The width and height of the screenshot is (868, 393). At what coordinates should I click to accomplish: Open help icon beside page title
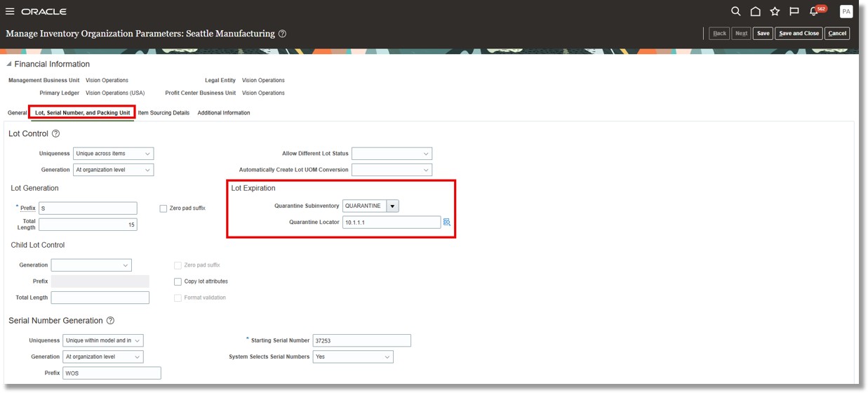click(x=282, y=34)
